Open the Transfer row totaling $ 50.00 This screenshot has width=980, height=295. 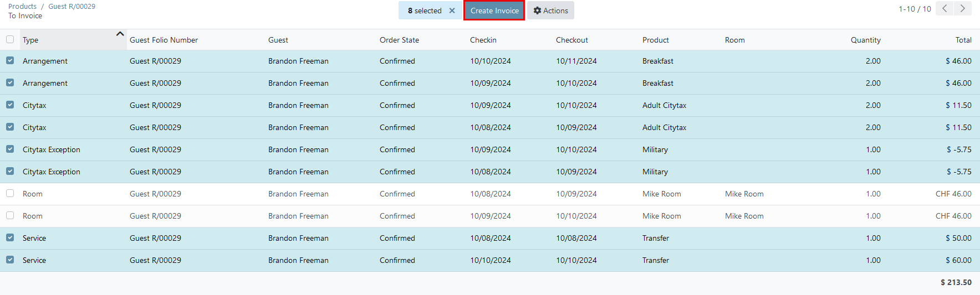point(490,238)
